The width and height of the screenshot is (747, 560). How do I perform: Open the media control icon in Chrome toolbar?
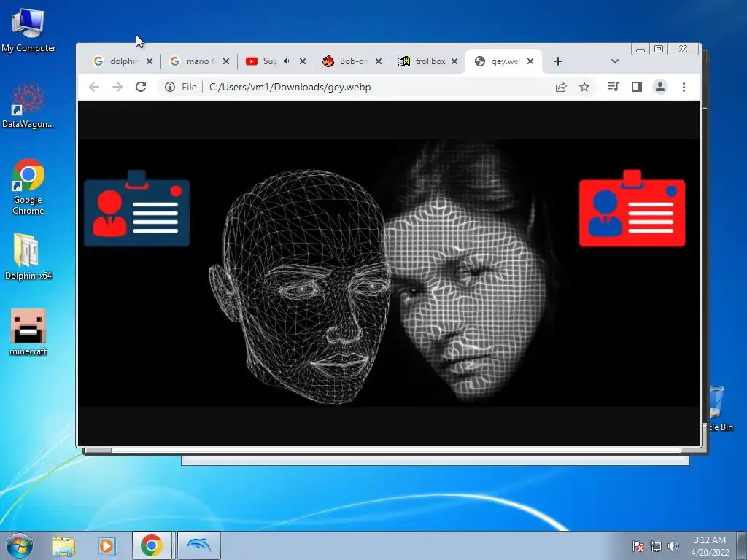[613, 87]
